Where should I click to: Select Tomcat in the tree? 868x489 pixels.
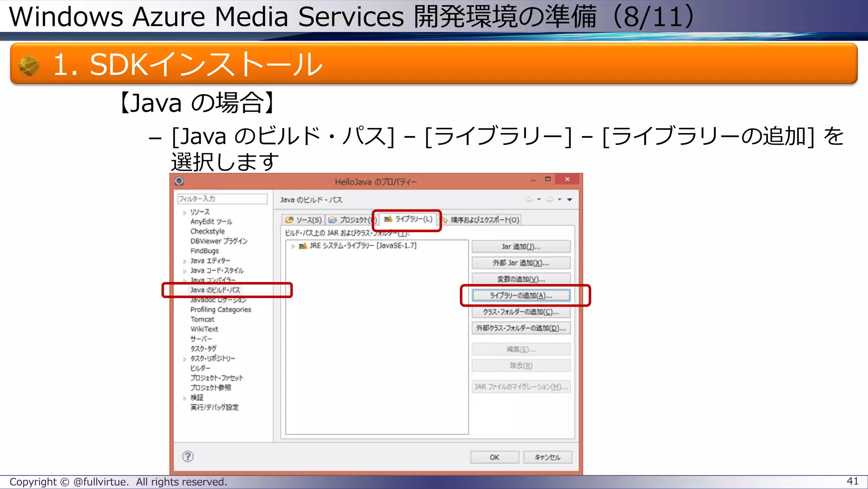[x=202, y=319]
